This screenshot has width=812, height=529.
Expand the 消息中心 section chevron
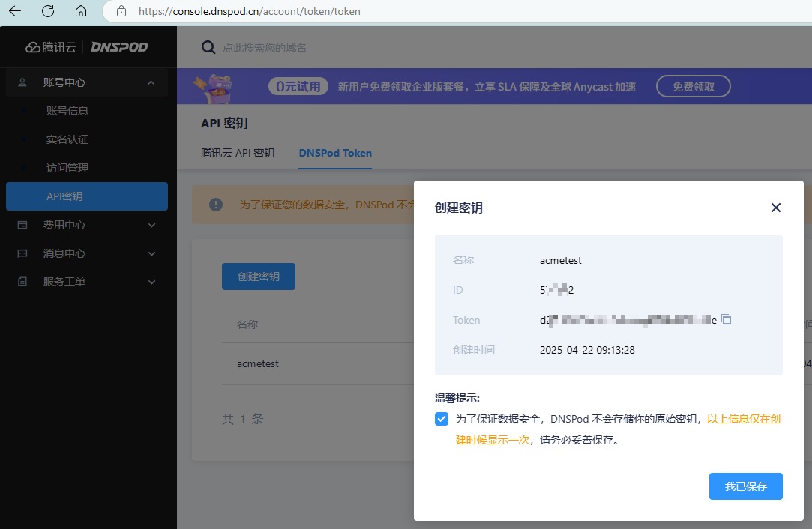click(151, 253)
